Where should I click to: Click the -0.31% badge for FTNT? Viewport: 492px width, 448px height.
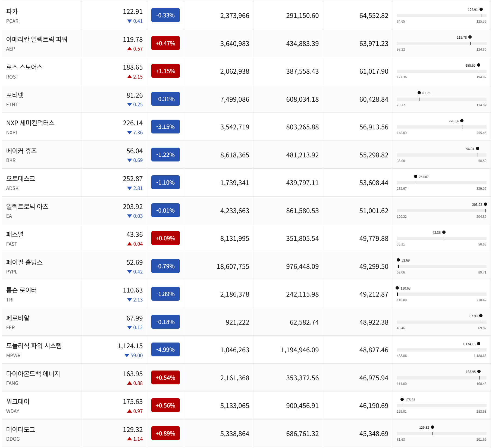pyautogui.click(x=165, y=99)
